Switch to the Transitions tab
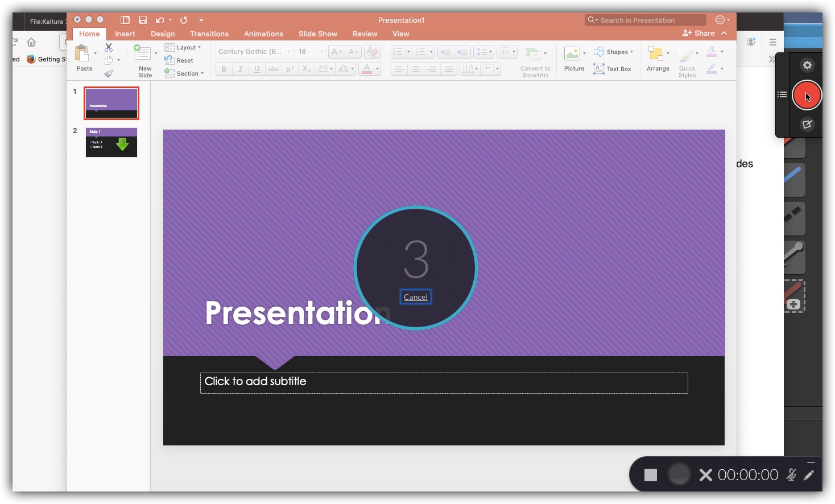 pos(209,34)
